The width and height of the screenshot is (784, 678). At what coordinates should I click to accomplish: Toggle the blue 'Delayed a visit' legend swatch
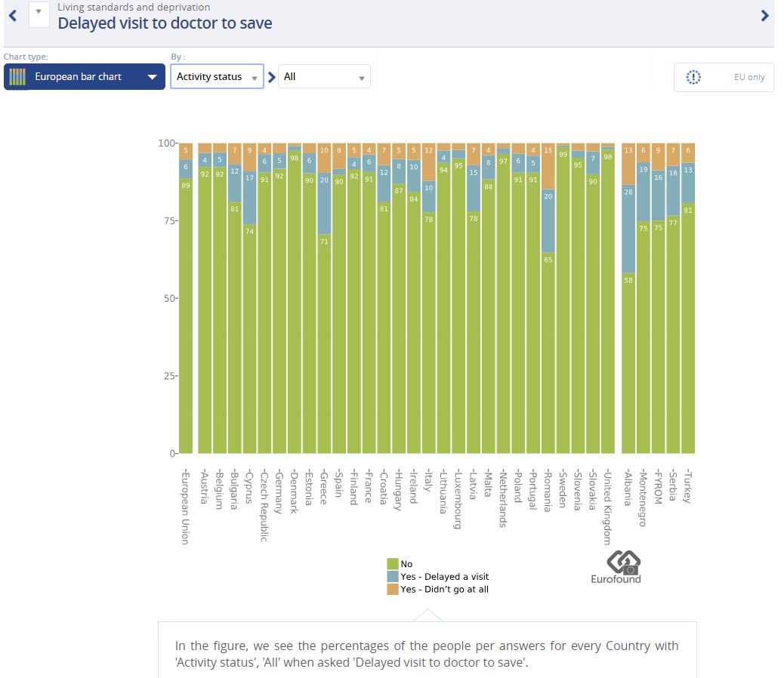[393, 577]
